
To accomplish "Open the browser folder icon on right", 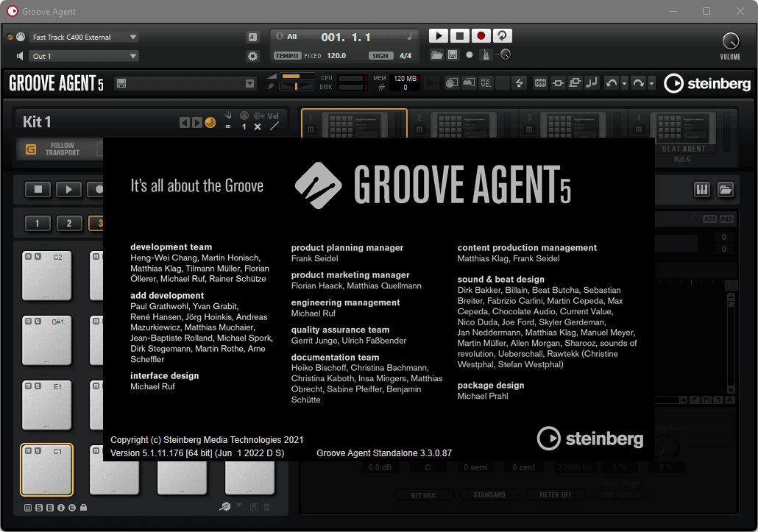I will (x=726, y=190).
